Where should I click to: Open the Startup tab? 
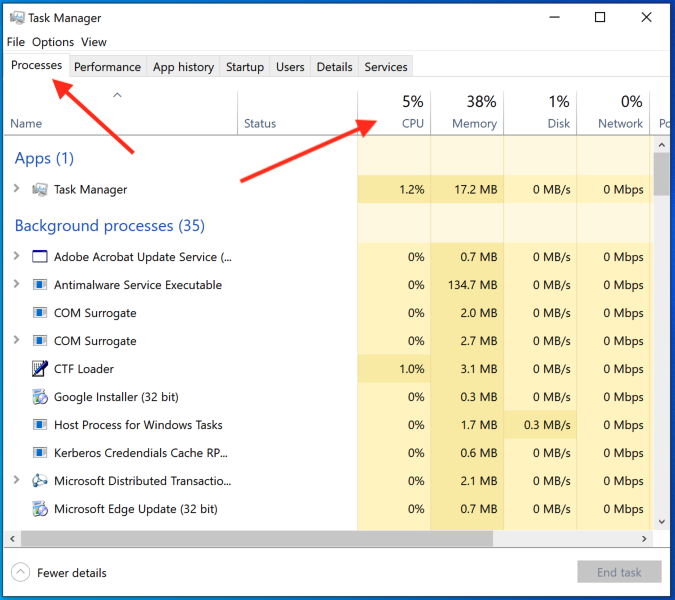point(245,67)
